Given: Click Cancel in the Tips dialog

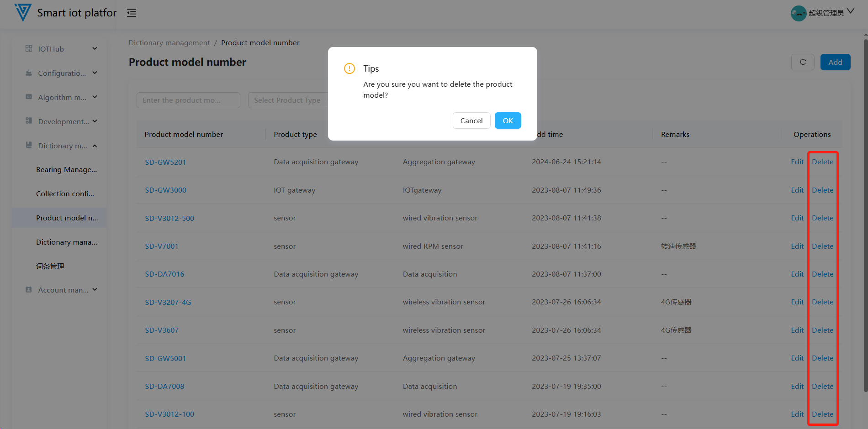Looking at the screenshot, I should [471, 120].
